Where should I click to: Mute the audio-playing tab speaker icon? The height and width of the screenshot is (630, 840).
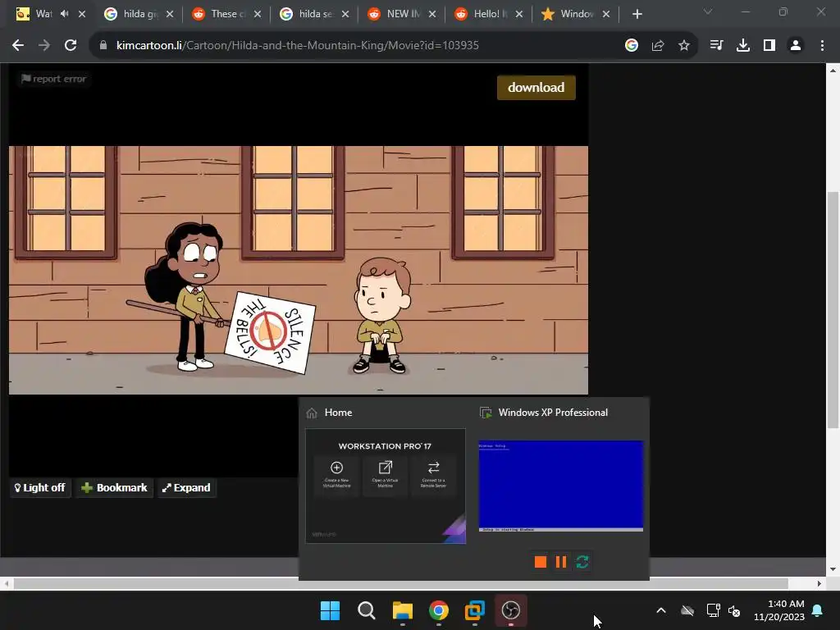[x=65, y=14]
